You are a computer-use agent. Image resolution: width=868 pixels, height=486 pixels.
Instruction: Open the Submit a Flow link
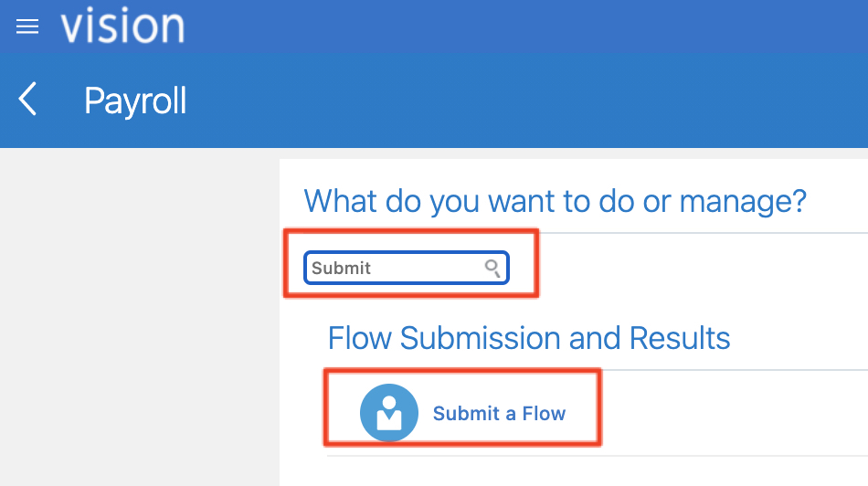click(499, 414)
